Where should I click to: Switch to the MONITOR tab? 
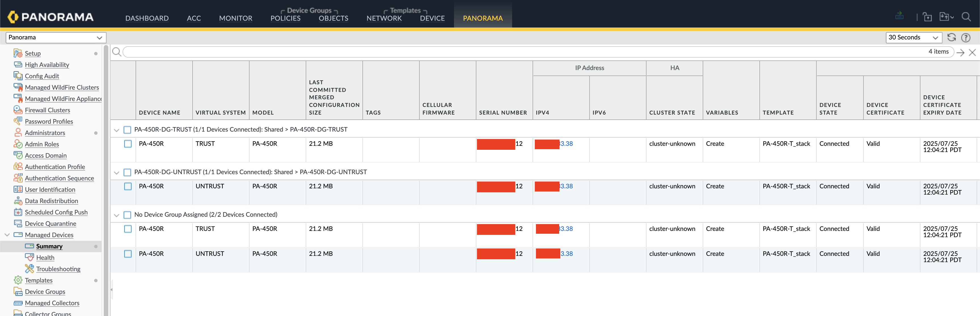pyautogui.click(x=235, y=18)
